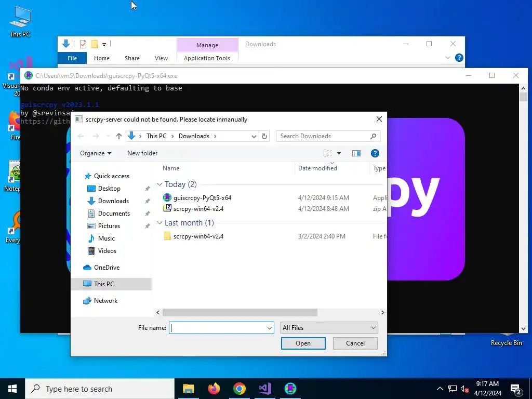Click the horizontal scrollbar in file list

[x=240, y=312]
